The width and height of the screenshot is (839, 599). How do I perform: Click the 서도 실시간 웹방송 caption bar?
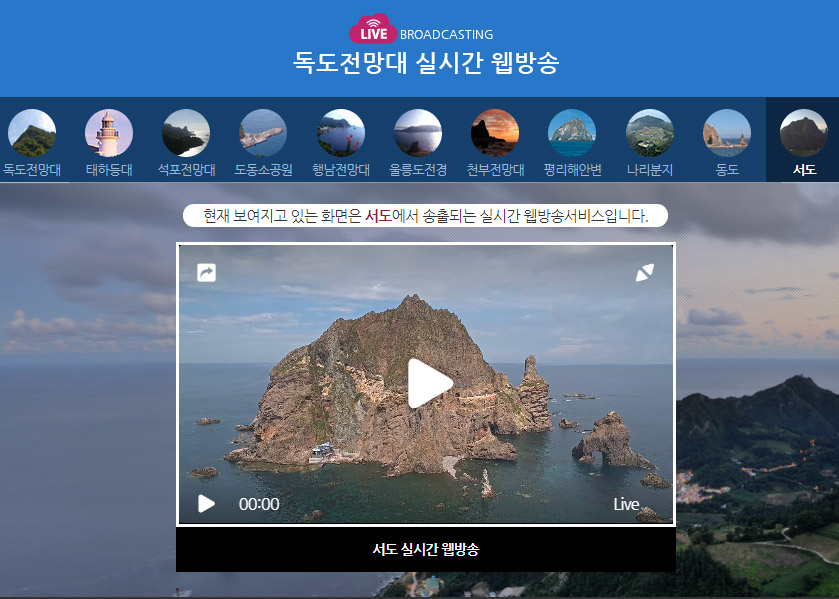tap(426, 550)
